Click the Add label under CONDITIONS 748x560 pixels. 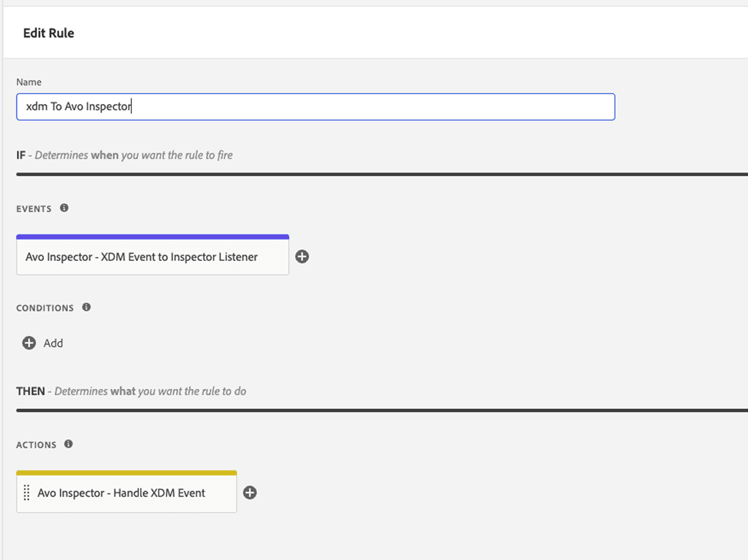point(53,343)
